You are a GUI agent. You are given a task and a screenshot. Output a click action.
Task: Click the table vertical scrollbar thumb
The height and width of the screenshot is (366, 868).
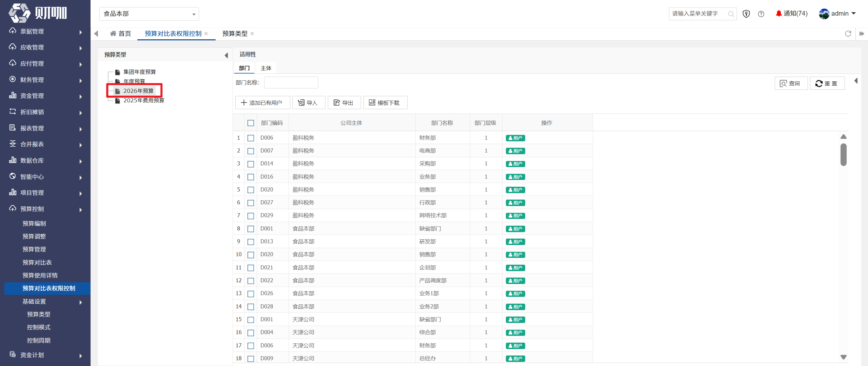844,155
